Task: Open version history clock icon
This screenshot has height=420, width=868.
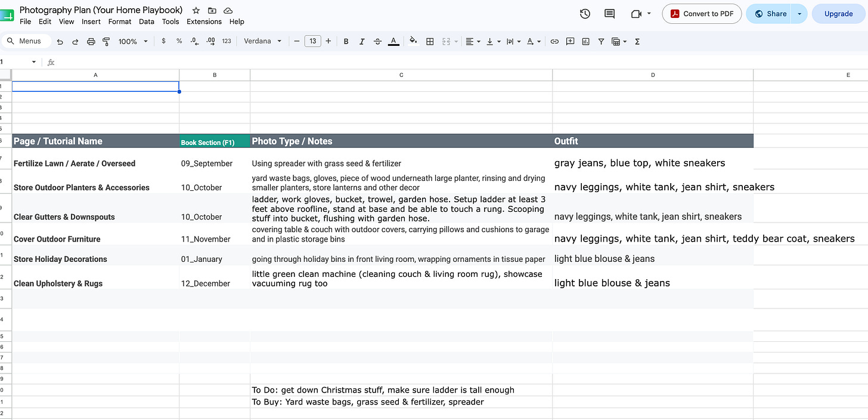Action: pos(585,14)
